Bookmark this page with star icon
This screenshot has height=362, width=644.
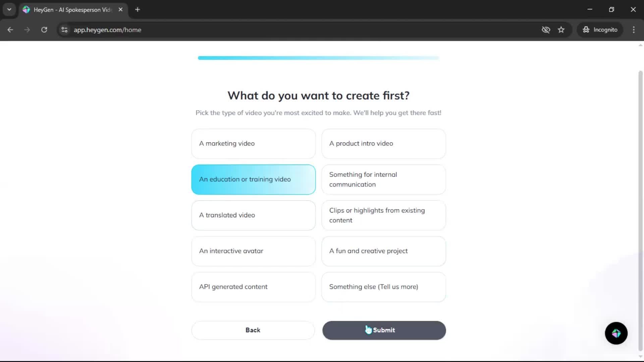click(x=561, y=30)
